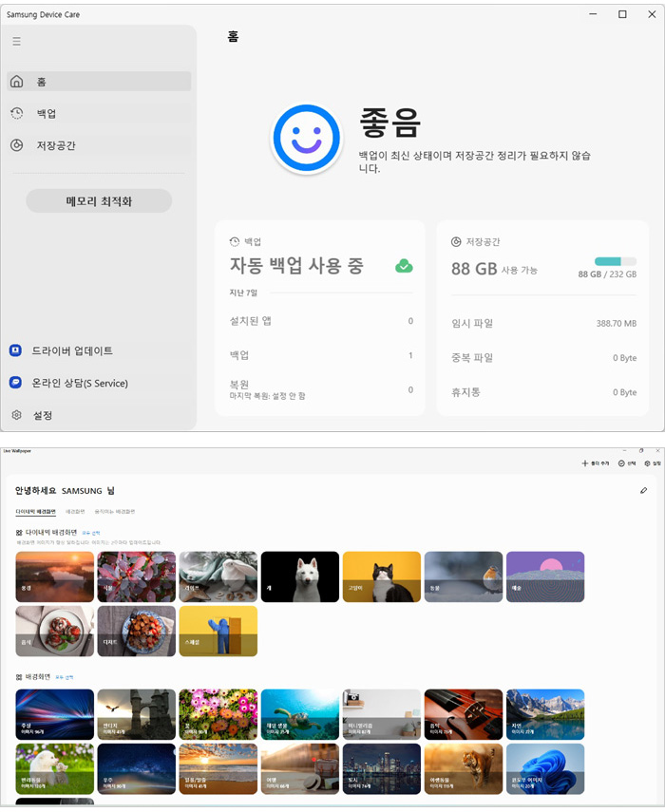
Task: Select the purple art wallpaper with pink sun
Action: pyautogui.click(x=545, y=576)
